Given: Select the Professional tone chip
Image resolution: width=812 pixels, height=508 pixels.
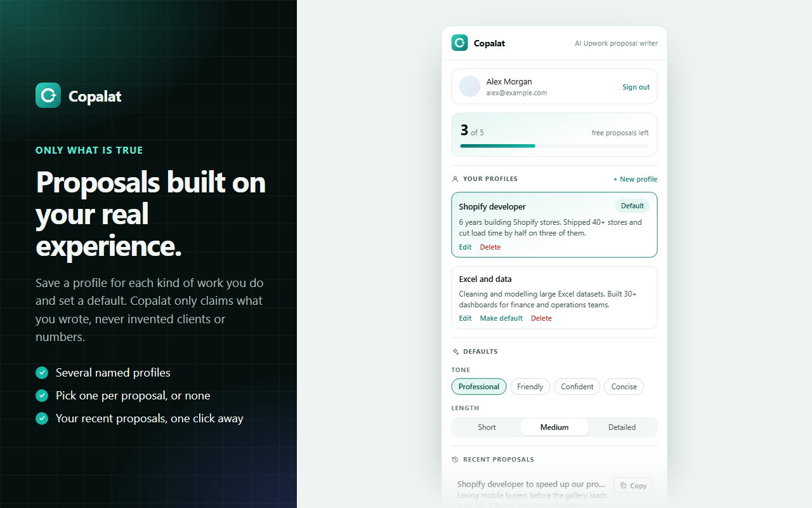Looking at the screenshot, I should point(479,387).
